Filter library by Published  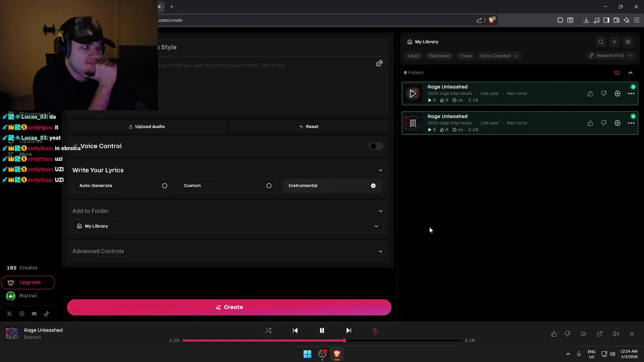439,56
